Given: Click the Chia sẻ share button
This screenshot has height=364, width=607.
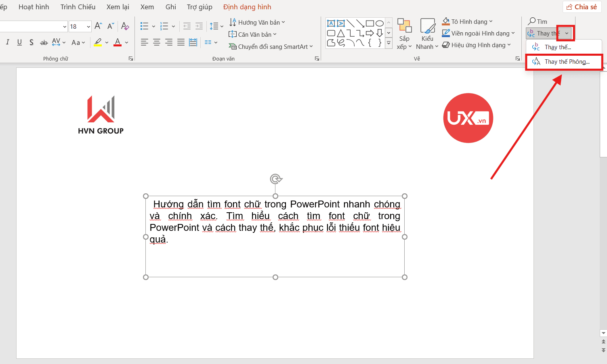Looking at the screenshot, I should point(582,7).
